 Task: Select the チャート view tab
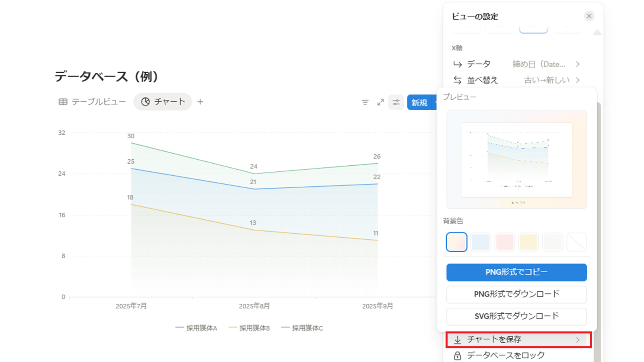(x=163, y=102)
